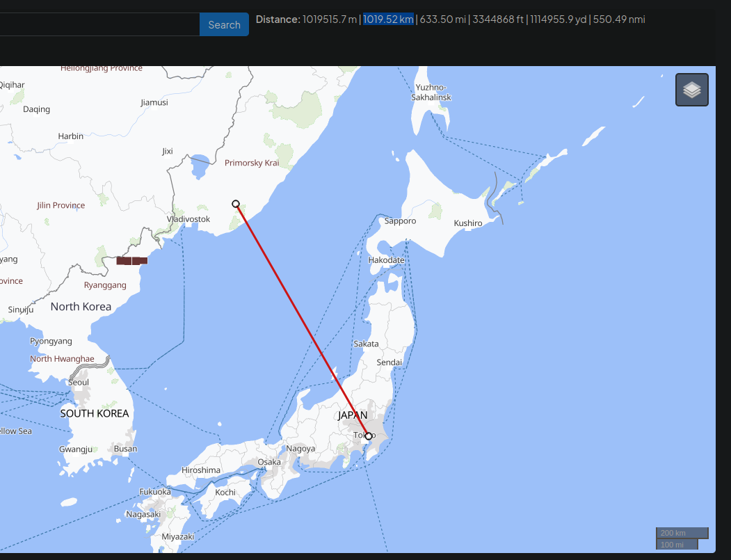The height and width of the screenshot is (560, 731).
Task: Click the highlighted 1019.52 km distance value
Action: pos(388,19)
